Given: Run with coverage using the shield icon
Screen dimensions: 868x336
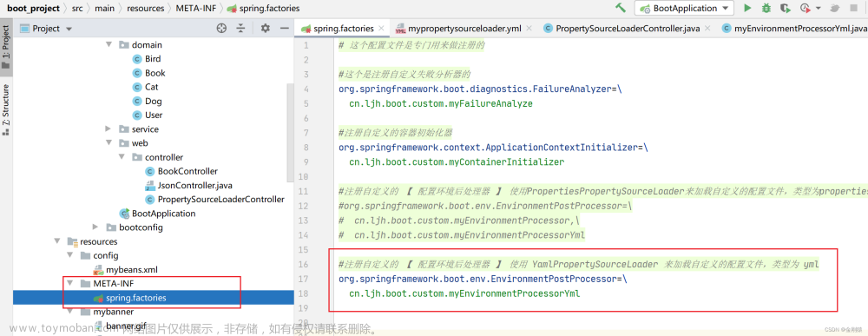Looking at the screenshot, I should click(785, 9).
